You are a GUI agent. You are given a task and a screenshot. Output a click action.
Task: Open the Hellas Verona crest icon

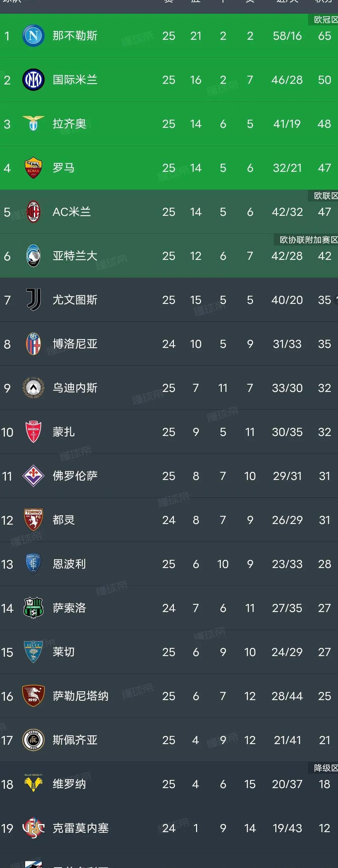33,784
